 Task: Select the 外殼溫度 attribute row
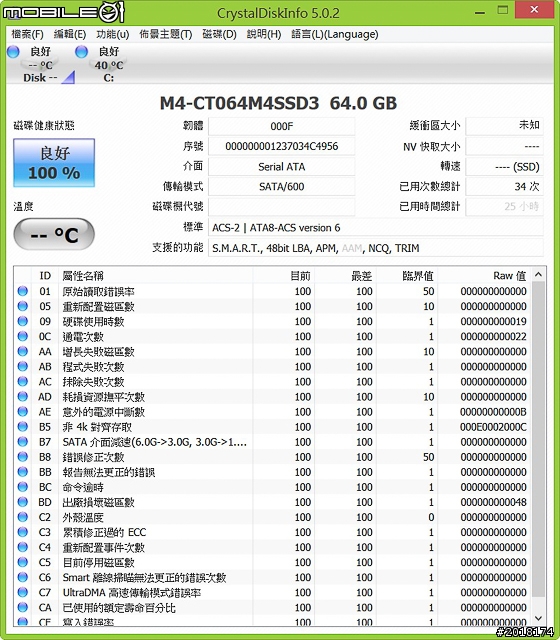[273, 517]
